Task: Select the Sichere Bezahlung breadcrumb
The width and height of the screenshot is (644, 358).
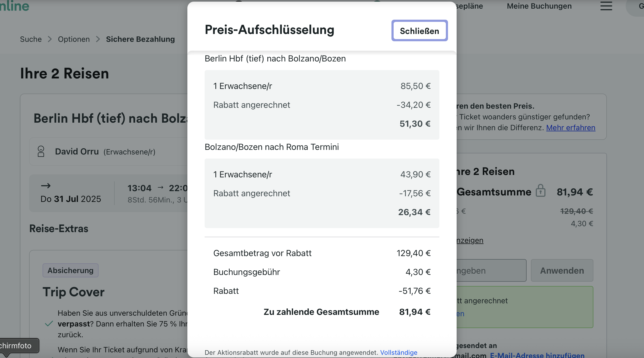Action: pos(140,39)
